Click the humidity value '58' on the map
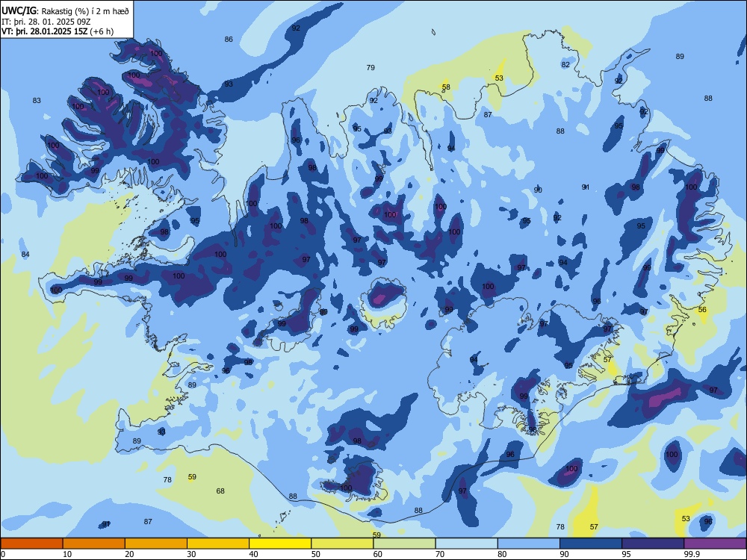This screenshot has height=560, width=747. [446, 87]
